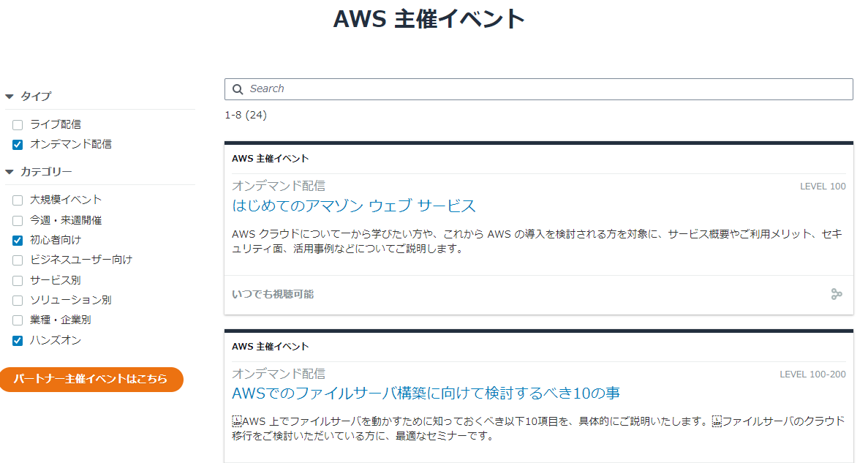Click the search magnifier icon
The image size is (868, 463).
coord(237,89)
